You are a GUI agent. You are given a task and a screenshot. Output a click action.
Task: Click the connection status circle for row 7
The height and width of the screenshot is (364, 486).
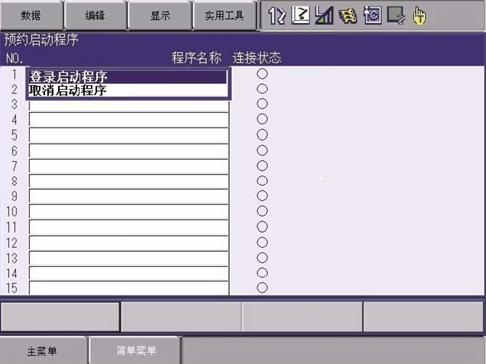[x=262, y=165]
